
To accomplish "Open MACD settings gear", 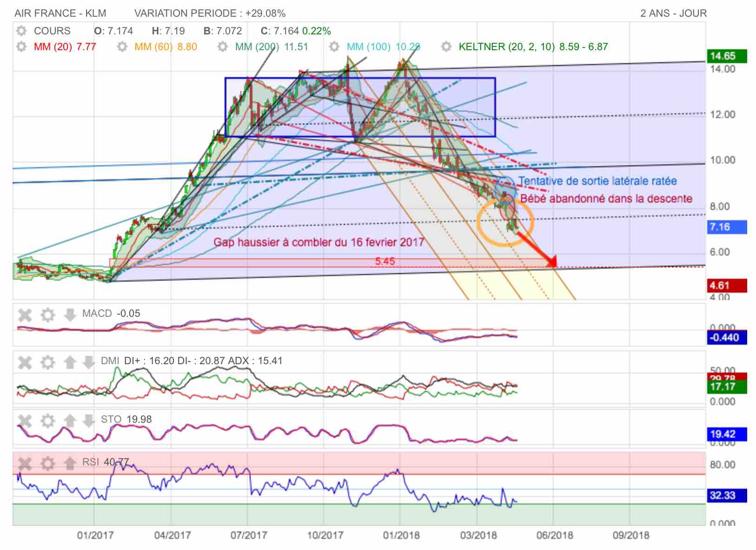I will pyautogui.click(x=47, y=315).
